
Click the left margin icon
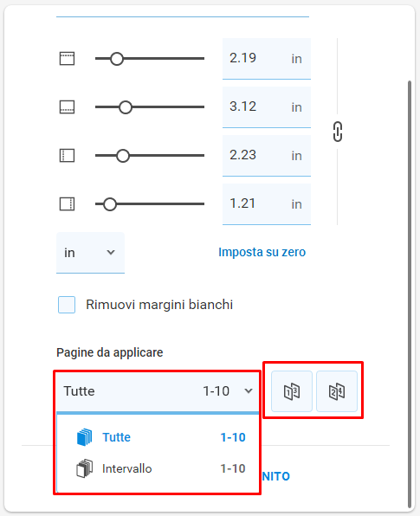point(67,155)
